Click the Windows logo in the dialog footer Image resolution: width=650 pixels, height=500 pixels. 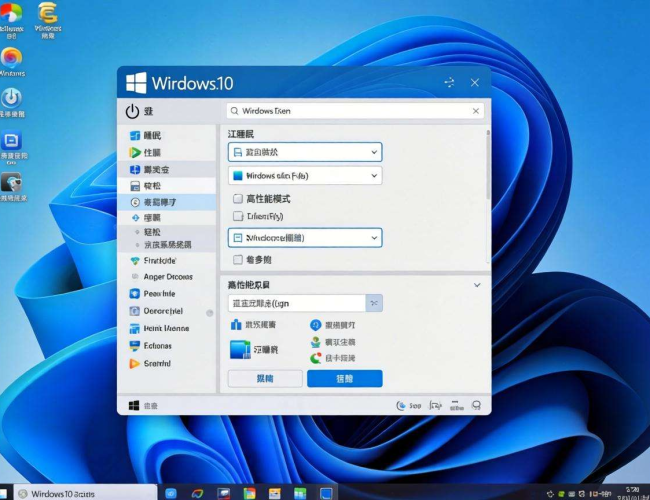click(134, 405)
